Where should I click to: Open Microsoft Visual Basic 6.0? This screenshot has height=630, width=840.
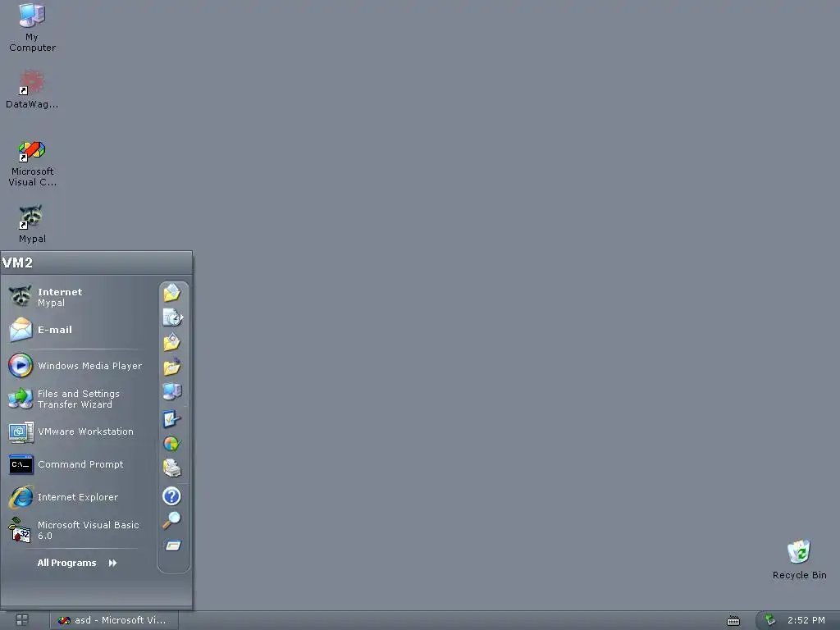pyautogui.click(x=75, y=531)
